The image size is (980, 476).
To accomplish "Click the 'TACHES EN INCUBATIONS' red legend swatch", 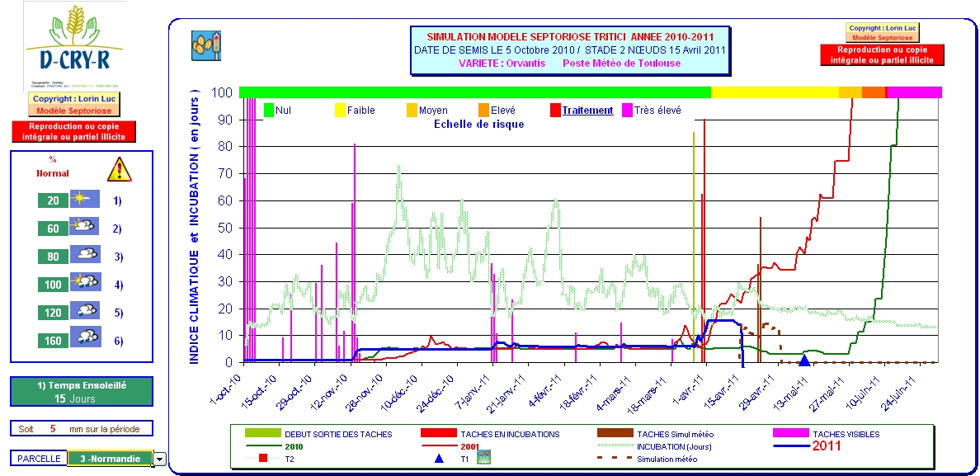I will click(437, 434).
